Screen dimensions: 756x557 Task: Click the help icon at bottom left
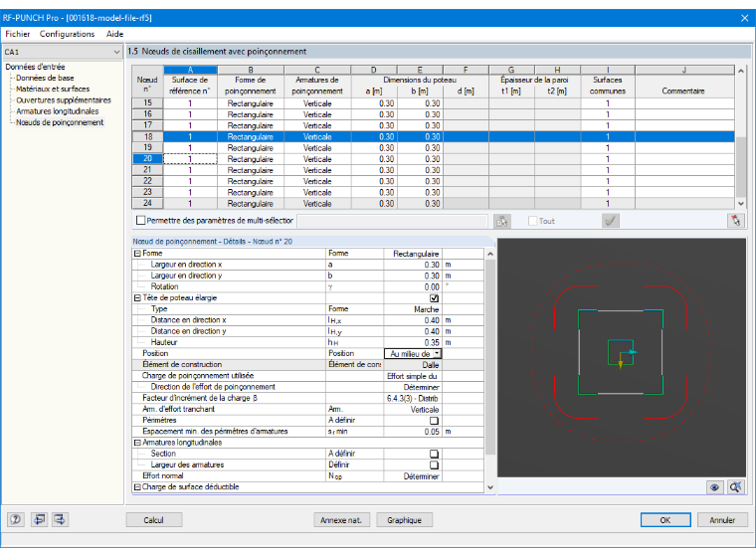(x=16, y=519)
